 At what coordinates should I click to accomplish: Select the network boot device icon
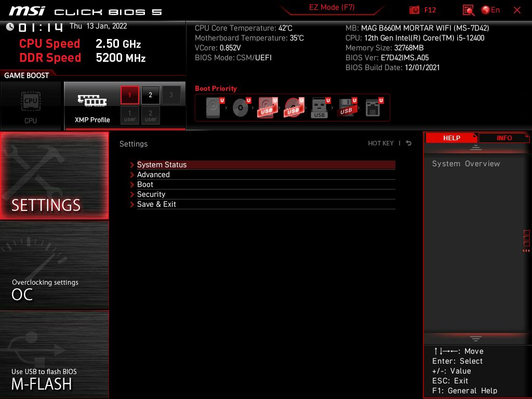pos(374,108)
